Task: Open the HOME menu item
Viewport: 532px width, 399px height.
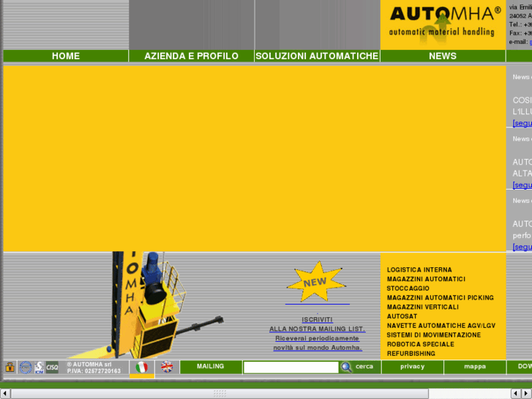Action: tap(66, 56)
